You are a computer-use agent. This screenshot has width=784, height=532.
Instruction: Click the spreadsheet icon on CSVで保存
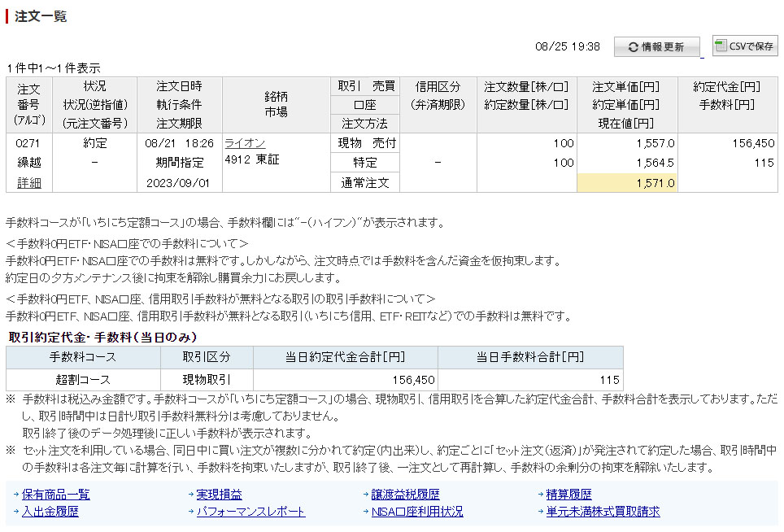coord(721,46)
